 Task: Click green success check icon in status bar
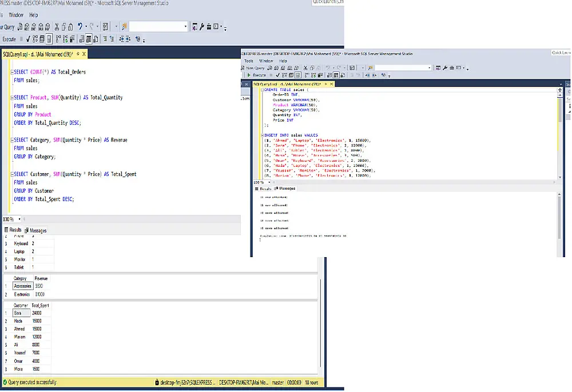tap(5, 382)
